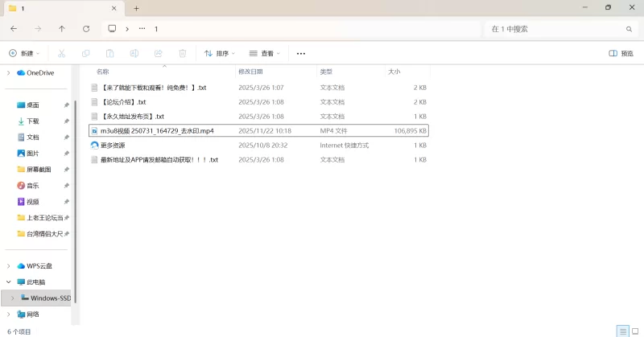Open the 排序 sort dropdown

coord(219,53)
